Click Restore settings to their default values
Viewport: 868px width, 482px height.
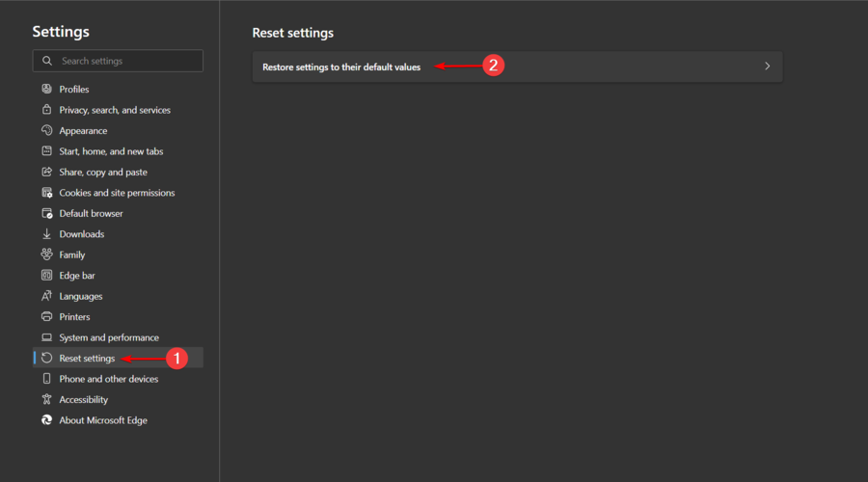(341, 67)
